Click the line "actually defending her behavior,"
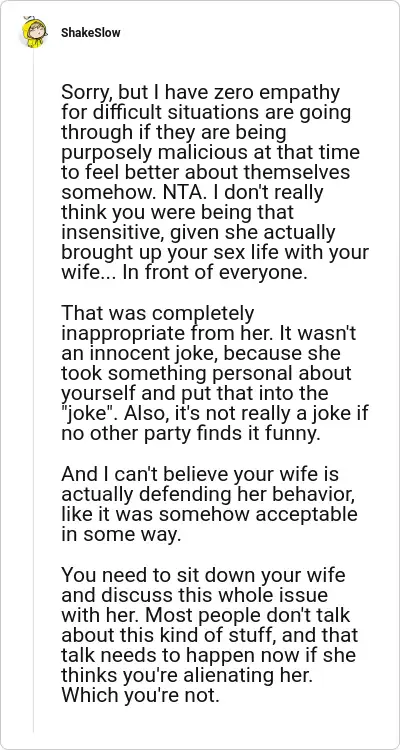 click(208, 495)
